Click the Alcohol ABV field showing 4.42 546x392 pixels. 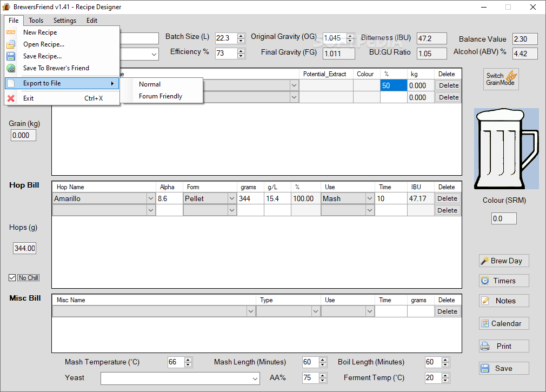click(525, 54)
